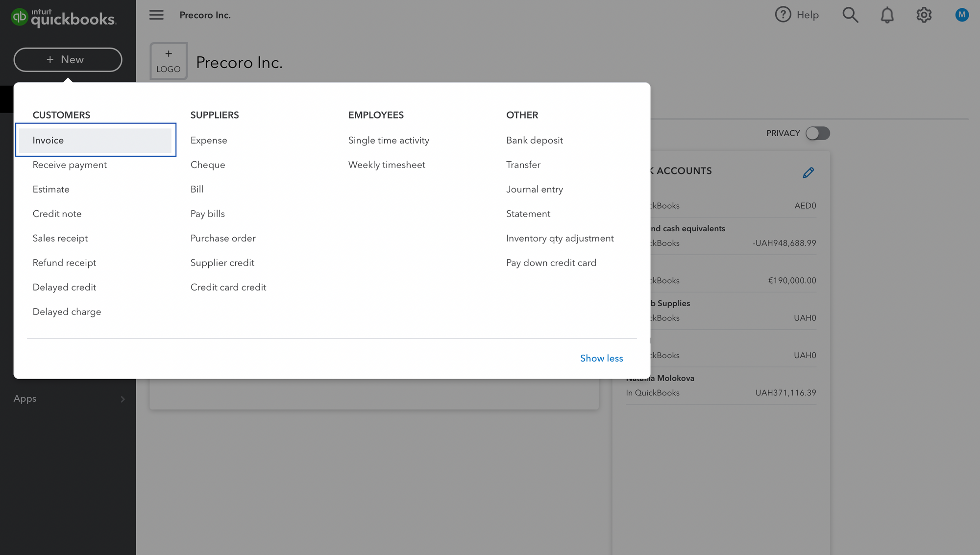Edit bank accounts with the pencil icon
Image resolution: width=980 pixels, height=555 pixels.
pyautogui.click(x=808, y=172)
